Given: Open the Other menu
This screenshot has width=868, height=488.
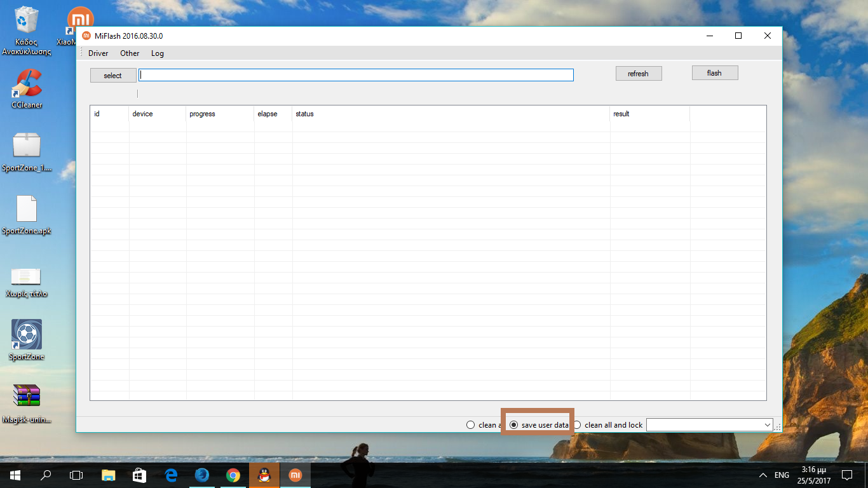Looking at the screenshot, I should click(x=130, y=53).
